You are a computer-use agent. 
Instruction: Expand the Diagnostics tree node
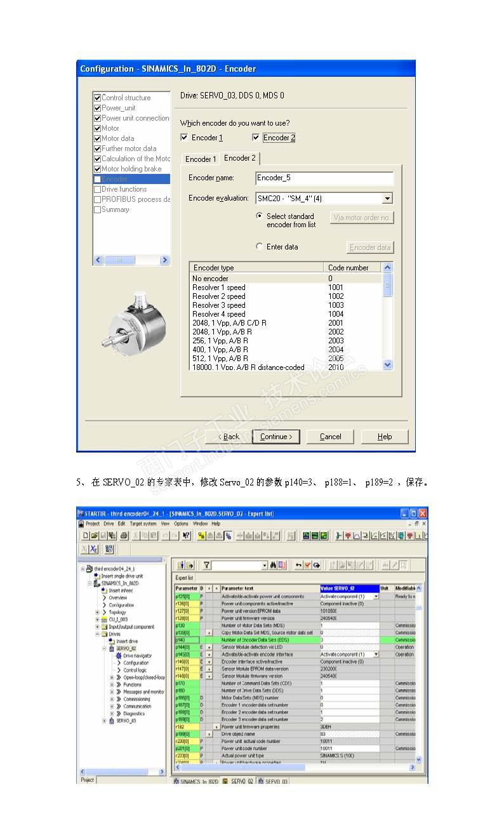click(x=112, y=713)
